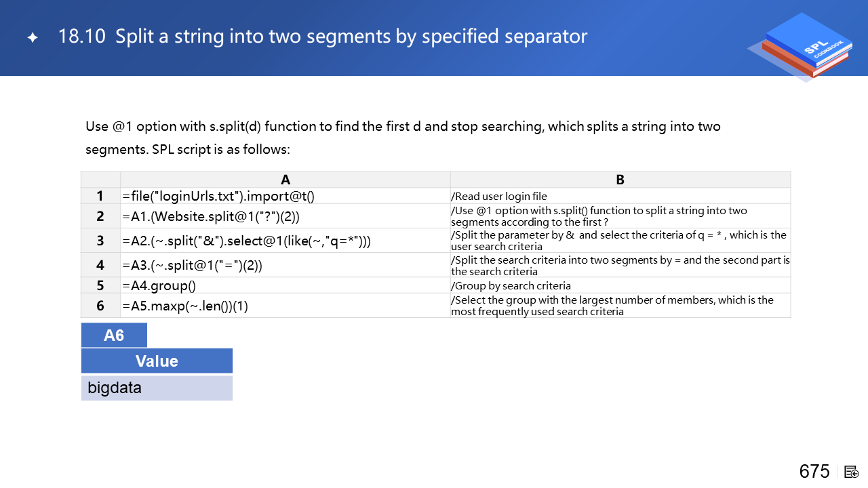Select row number 3 header

pyautogui.click(x=100, y=241)
